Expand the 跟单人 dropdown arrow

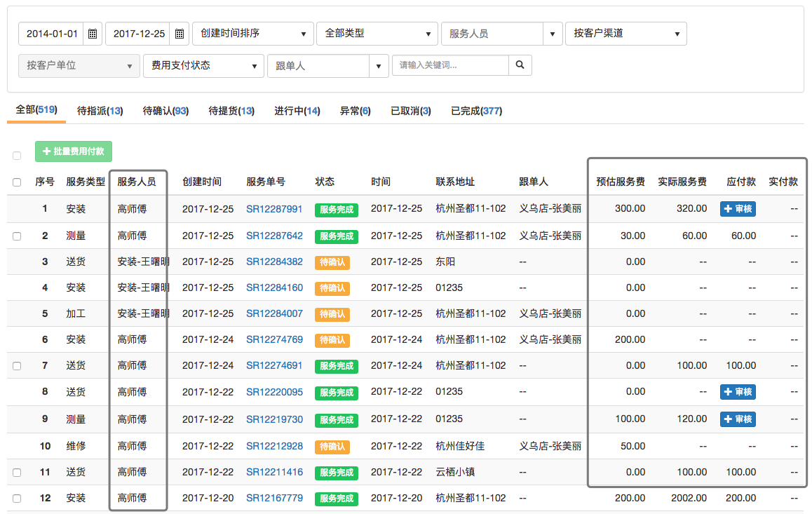[x=379, y=66]
